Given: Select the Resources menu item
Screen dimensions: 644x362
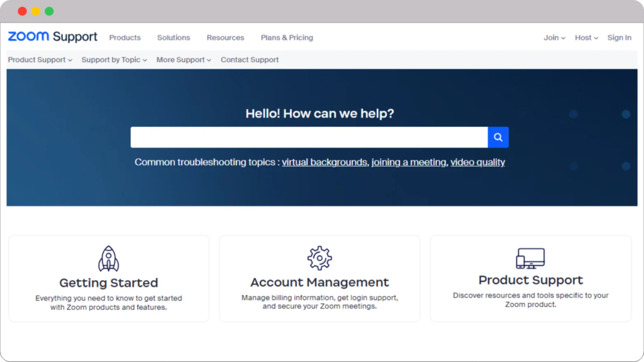Looking at the screenshot, I should [225, 38].
